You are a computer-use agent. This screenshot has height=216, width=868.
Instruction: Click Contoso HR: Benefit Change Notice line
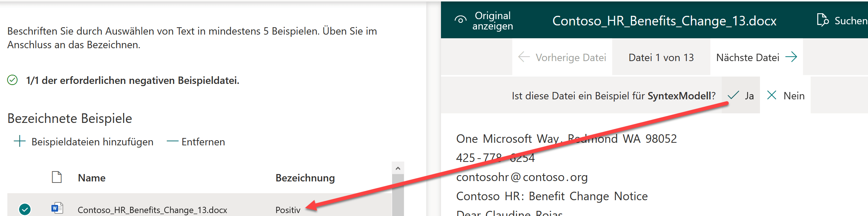(552, 196)
